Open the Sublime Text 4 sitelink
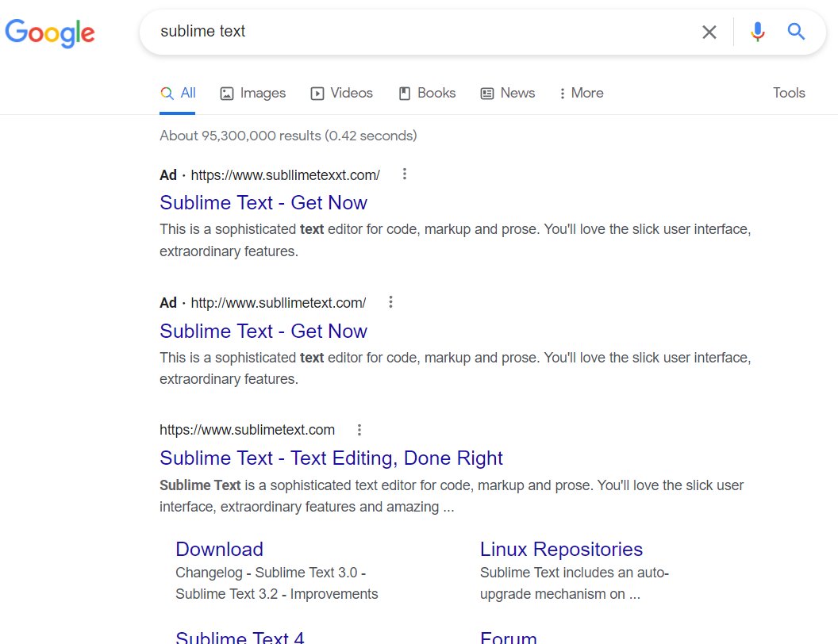Image resolution: width=838 pixels, height=644 pixels. pos(240,638)
